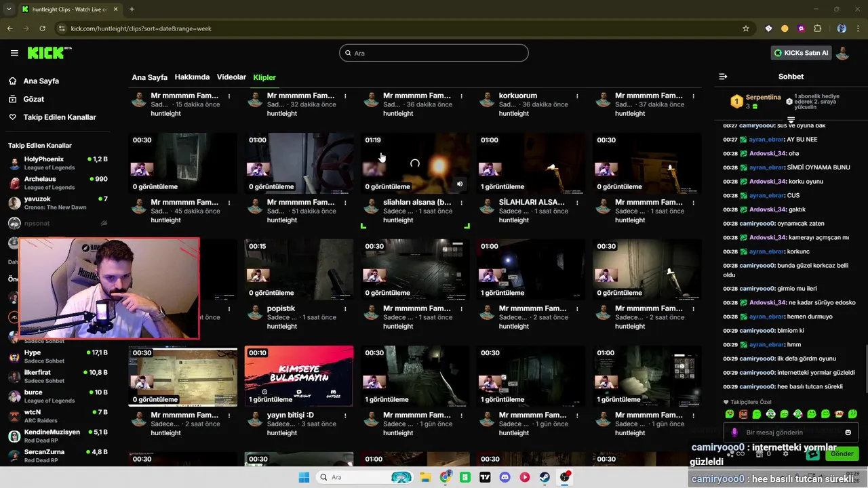Open a new browser tab with the plus icon
Screen dimensions: 868x488
click(x=132, y=9)
